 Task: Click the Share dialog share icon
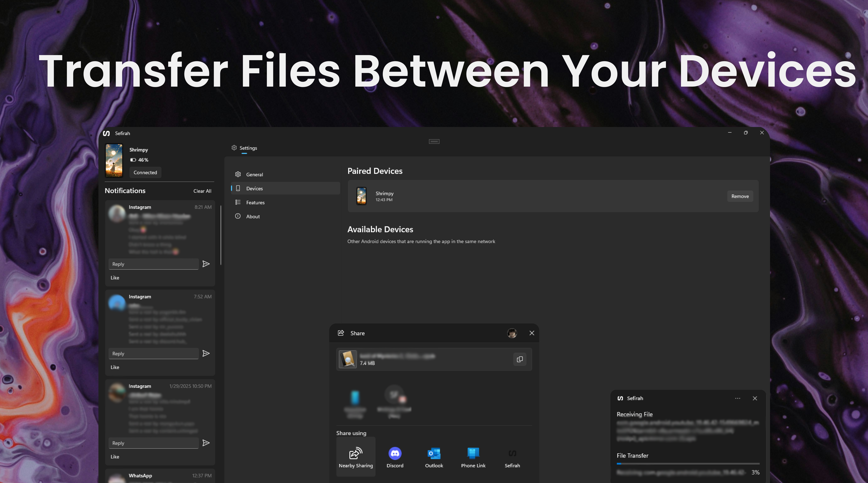tap(341, 333)
